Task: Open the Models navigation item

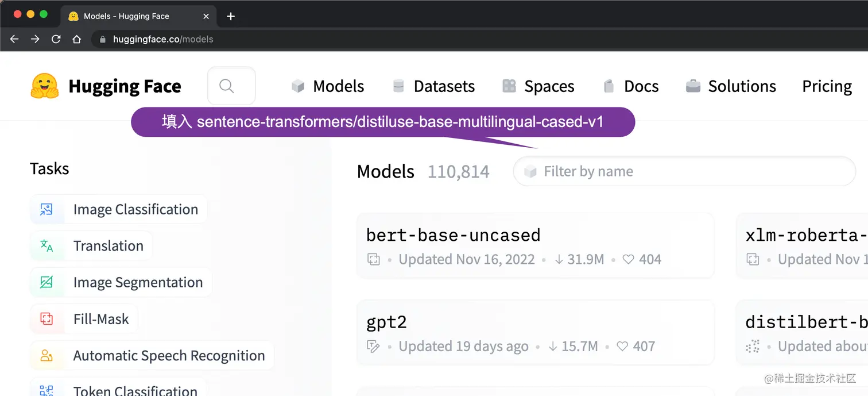Action: pyautogui.click(x=328, y=86)
